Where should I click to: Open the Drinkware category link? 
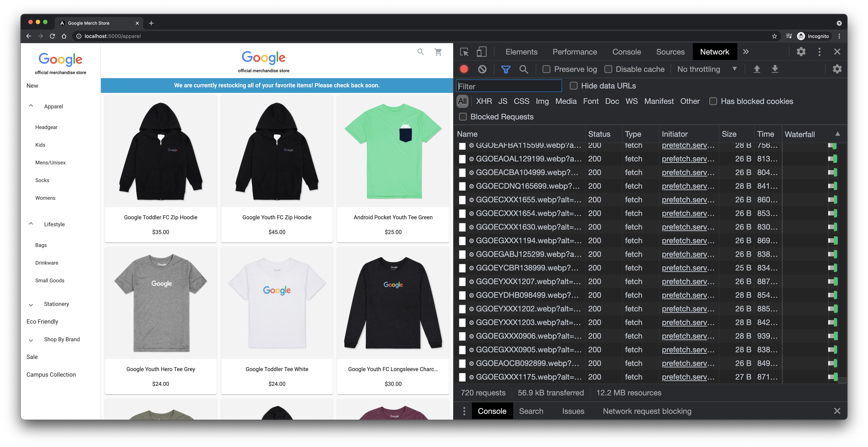(x=47, y=263)
